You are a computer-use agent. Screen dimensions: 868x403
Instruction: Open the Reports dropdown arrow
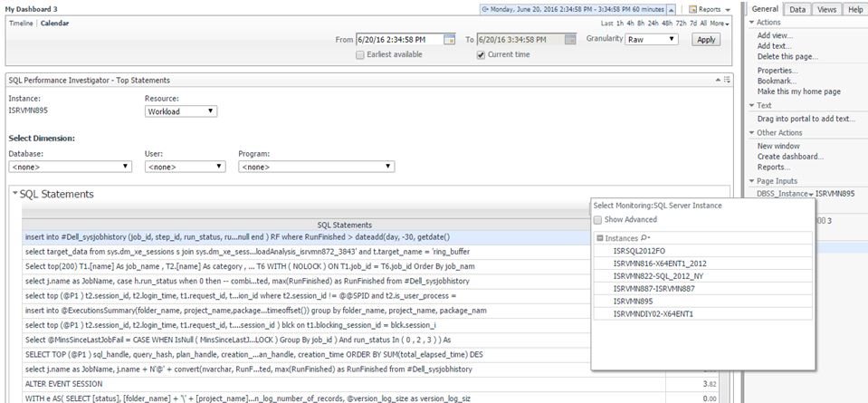[728, 10]
